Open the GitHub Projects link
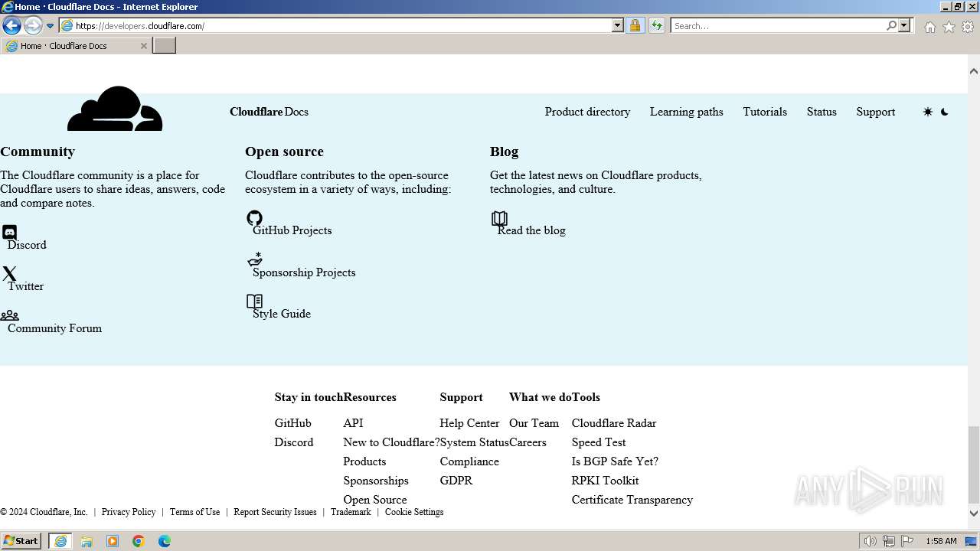 292,230
